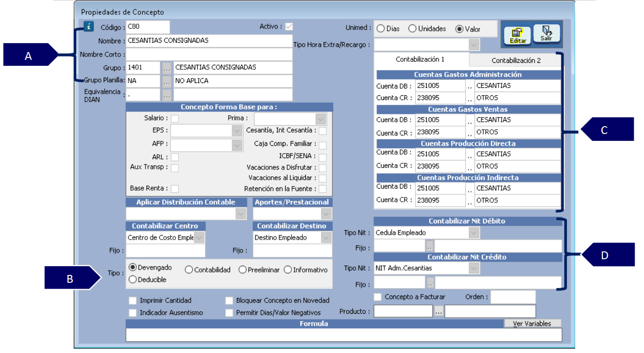The width and height of the screenshot is (644, 353).
Task: Select the Preeliminar type radio button
Action: click(242, 270)
